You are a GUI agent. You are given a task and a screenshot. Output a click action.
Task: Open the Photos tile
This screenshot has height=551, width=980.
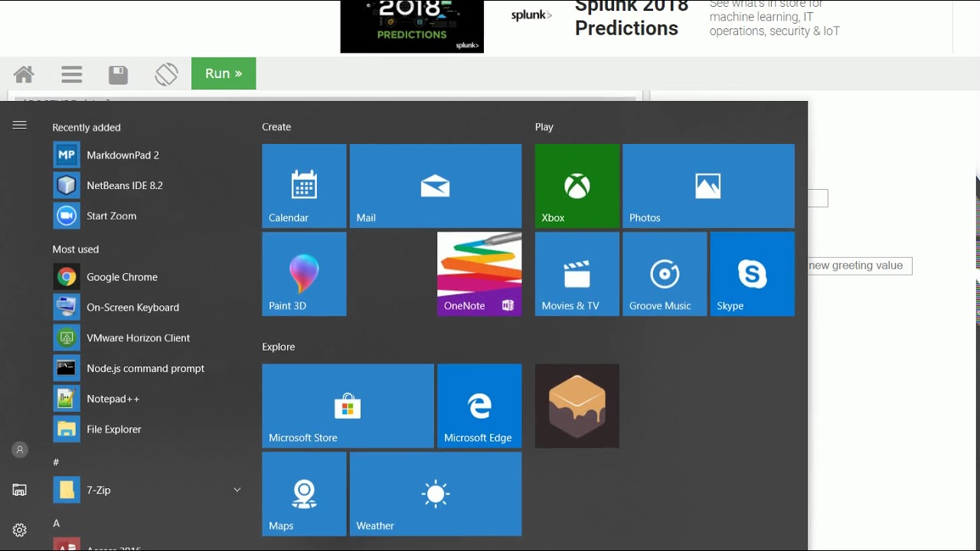pyautogui.click(x=709, y=186)
